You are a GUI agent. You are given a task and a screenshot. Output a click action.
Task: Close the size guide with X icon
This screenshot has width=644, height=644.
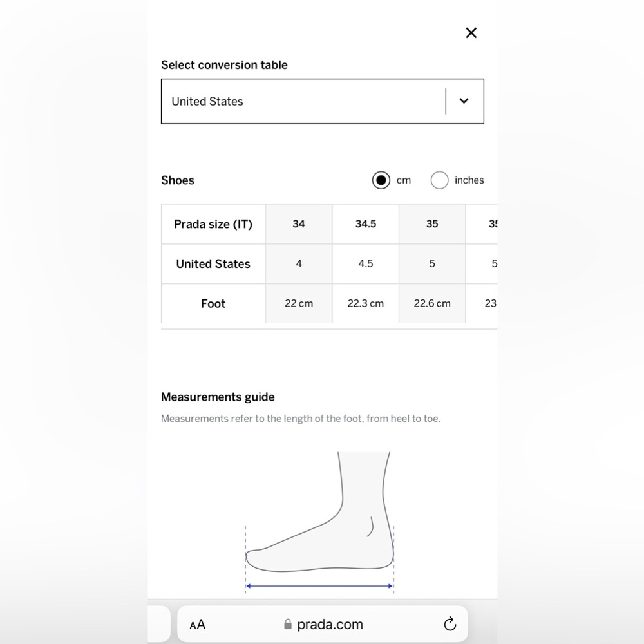471,33
